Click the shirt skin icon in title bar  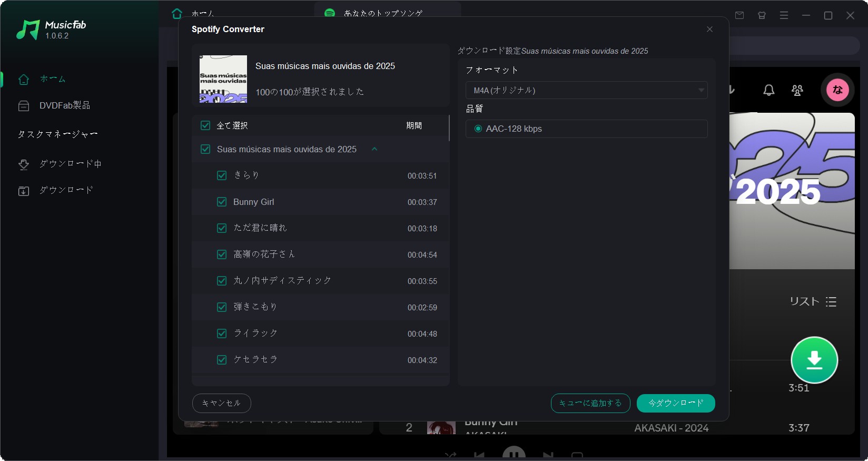(762, 15)
